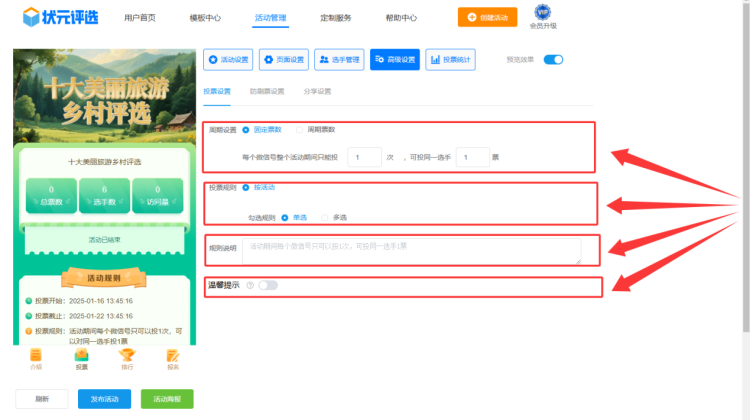Viewport: 750px width, 420px height.
Task: Select the 固定票数 radio option
Action: [x=246, y=129]
